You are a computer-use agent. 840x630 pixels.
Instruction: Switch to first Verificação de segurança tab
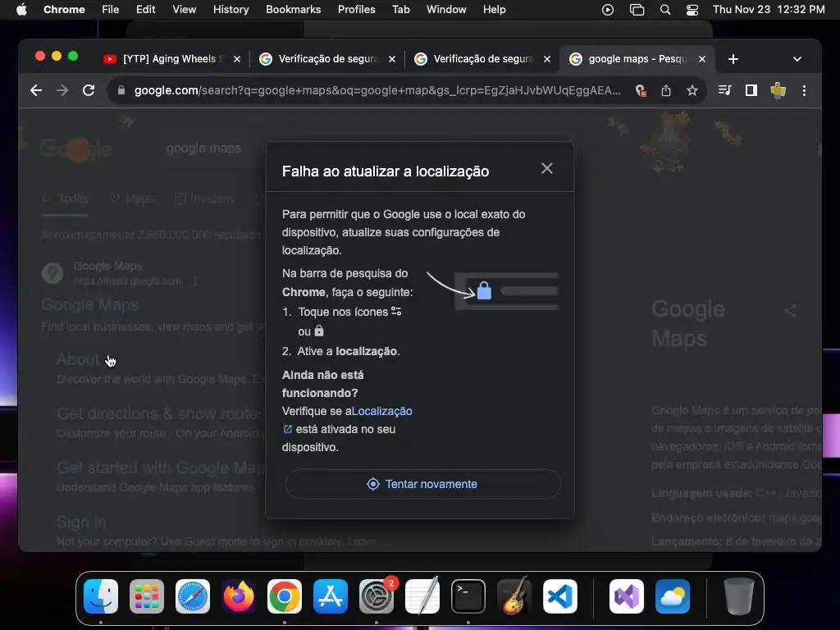[x=328, y=59]
